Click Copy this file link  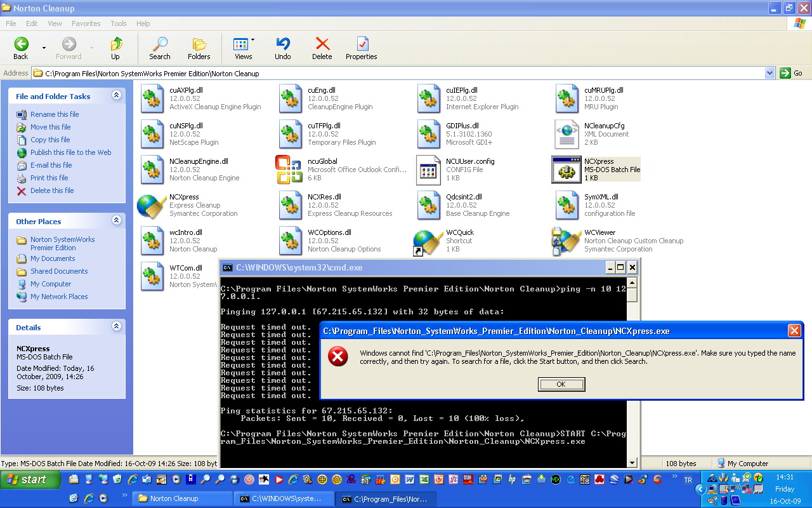(50, 140)
